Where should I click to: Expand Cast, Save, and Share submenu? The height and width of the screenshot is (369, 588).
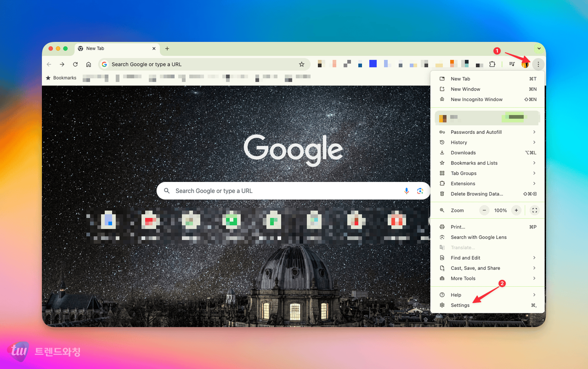click(x=488, y=268)
